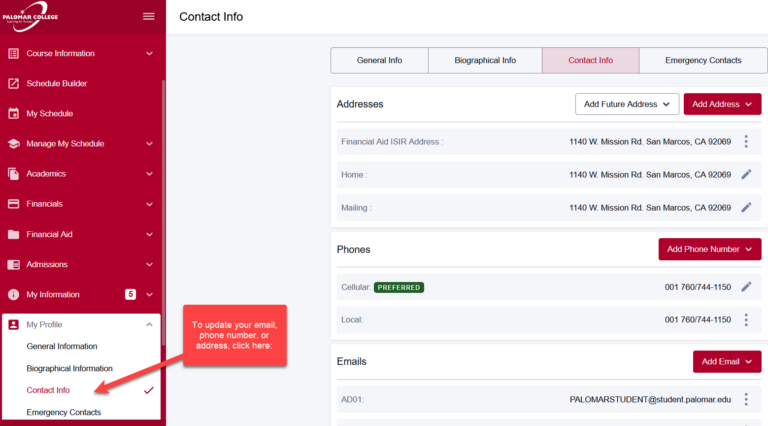
Task: Expand the Course Information menu
Action: point(149,54)
